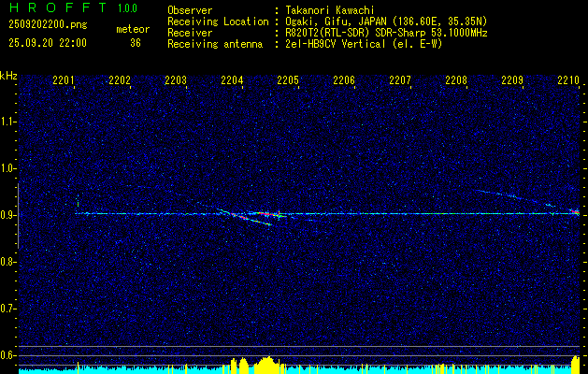Click the date stamp 25.09.20 22:00

point(48,43)
